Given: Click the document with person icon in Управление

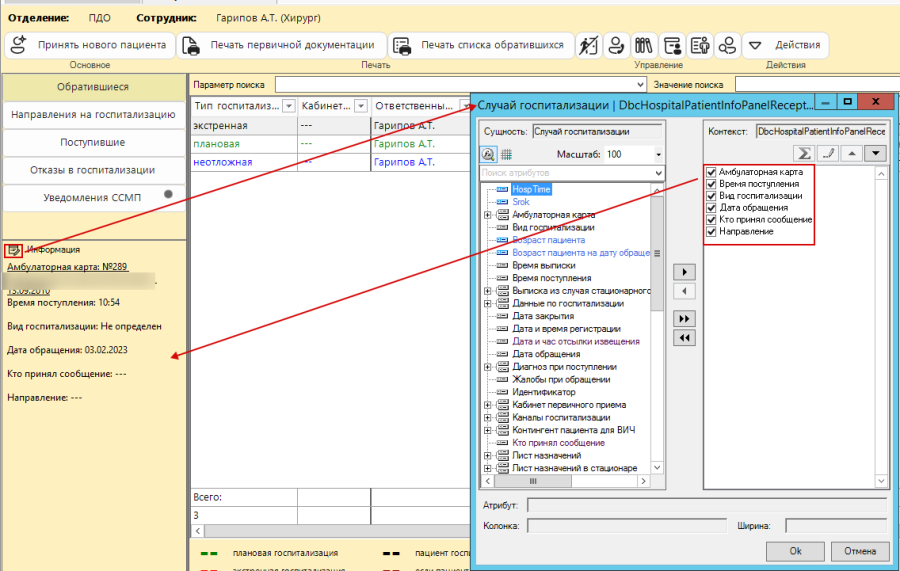Looking at the screenshot, I should pyautogui.click(x=700, y=45).
